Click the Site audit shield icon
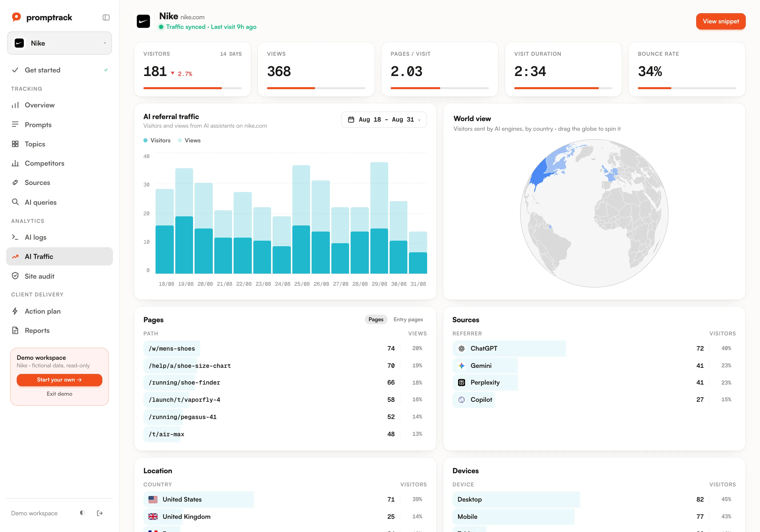The height and width of the screenshot is (532, 760). (x=15, y=276)
